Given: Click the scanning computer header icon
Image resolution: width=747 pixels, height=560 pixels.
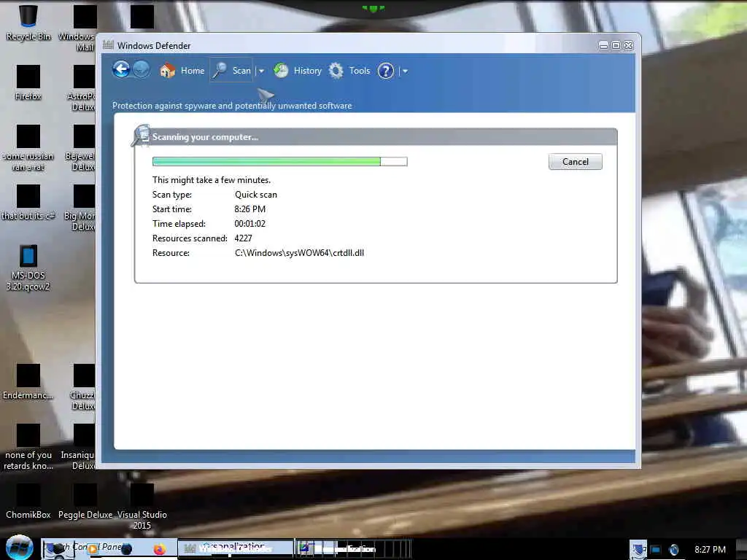Looking at the screenshot, I should tap(141, 136).
